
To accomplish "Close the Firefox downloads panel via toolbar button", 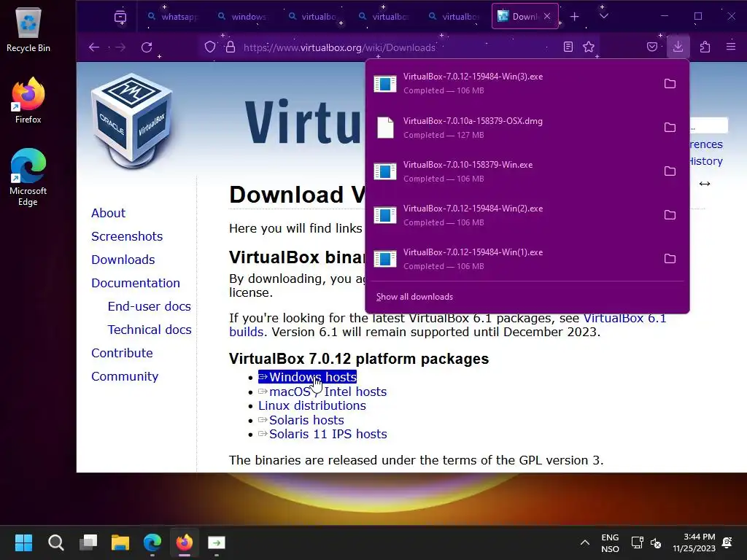I will click(678, 46).
